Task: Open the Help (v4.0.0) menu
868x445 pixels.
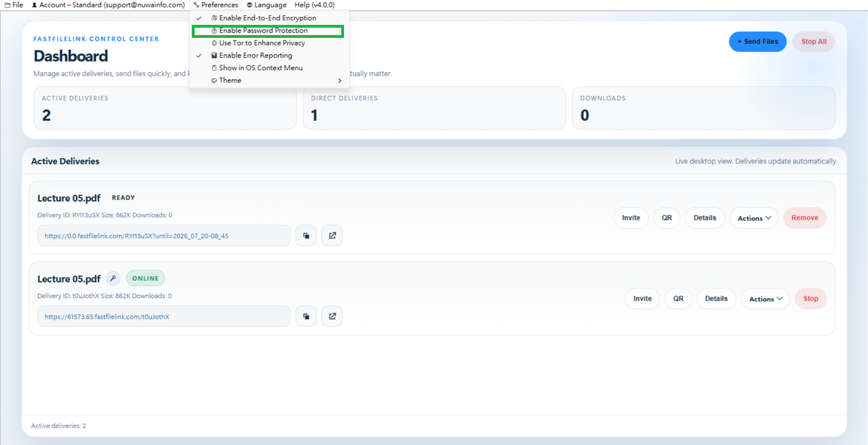Action: (x=315, y=5)
